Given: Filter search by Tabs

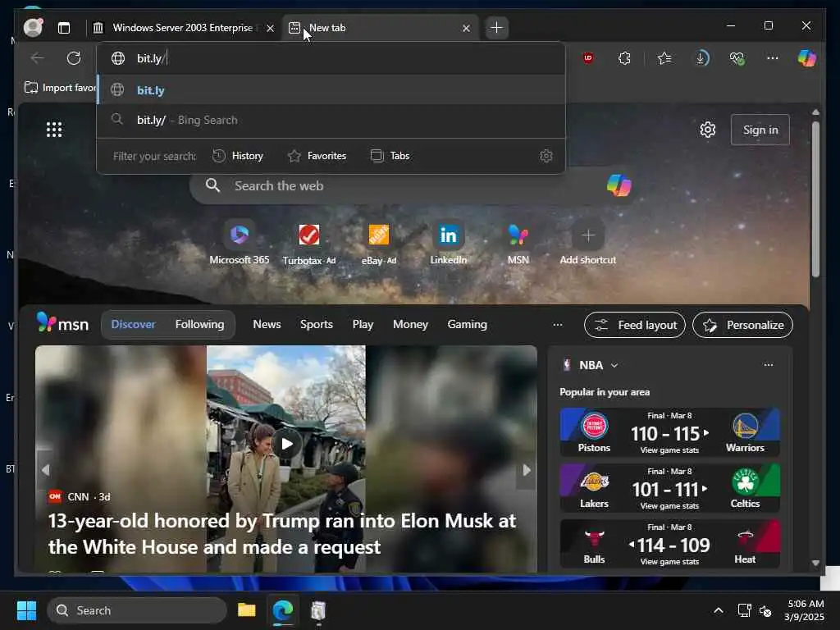Looking at the screenshot, I should 390,156.
